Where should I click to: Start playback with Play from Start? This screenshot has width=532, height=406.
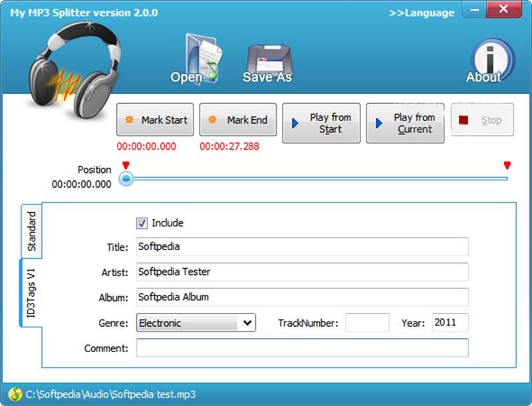[321, 123]
